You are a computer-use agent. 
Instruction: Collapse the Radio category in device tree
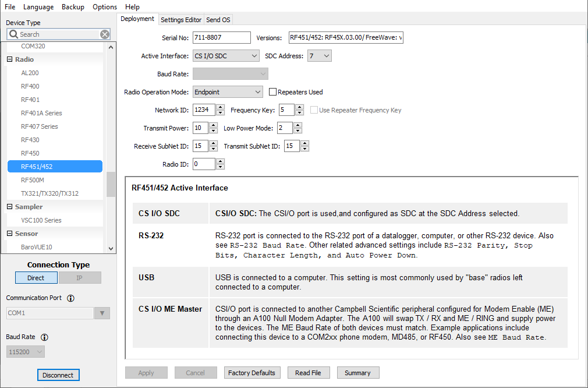(x=10, y=59)
